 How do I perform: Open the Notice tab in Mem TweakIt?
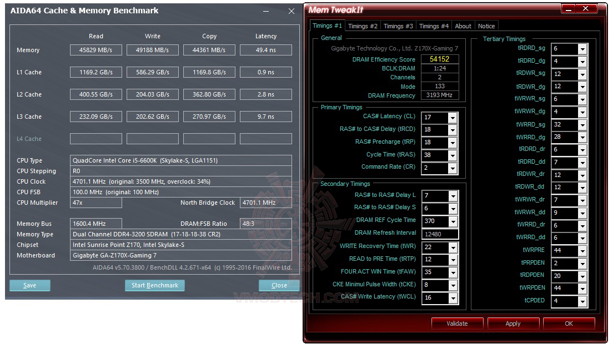[486, 26]
